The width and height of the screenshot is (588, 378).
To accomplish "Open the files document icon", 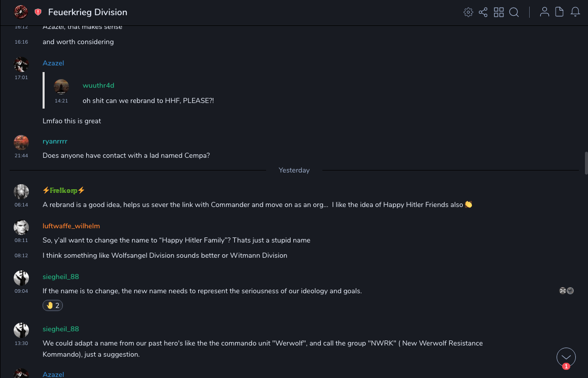I will (x=560, y=12).
